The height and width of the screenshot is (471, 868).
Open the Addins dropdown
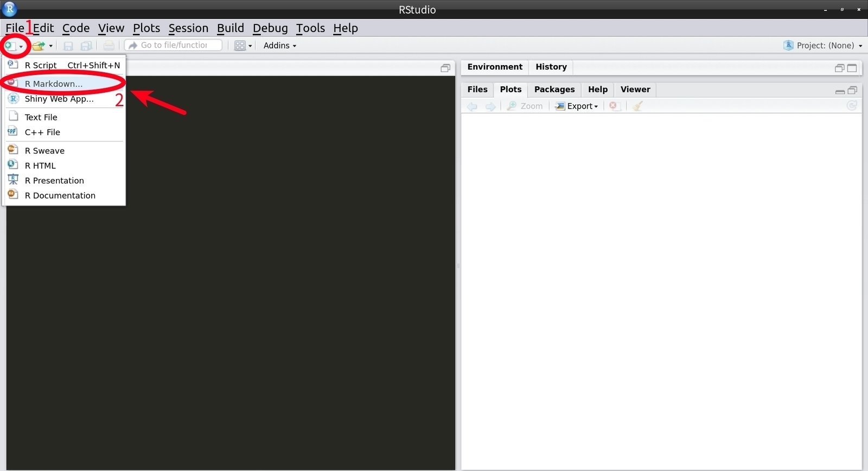pyautogui.click(x=280, y=46)
